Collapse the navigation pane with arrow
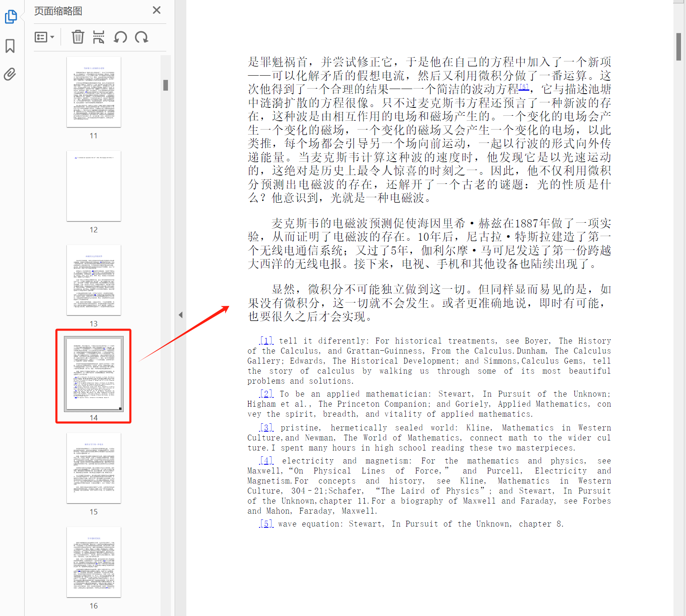The height and width of the screenshot is (616, 686). tap(181, 315)
